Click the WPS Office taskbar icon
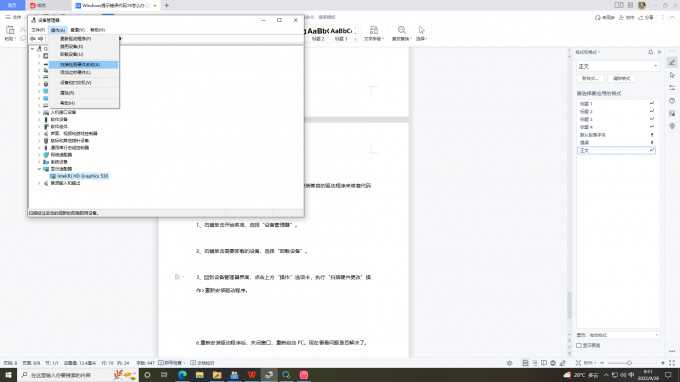Screen dimensions: 680x382 [252, 375]
